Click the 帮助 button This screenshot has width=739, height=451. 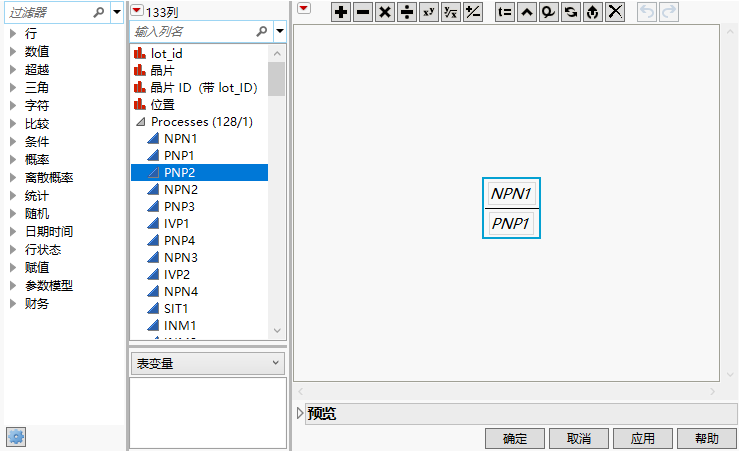click(x=707, y=439)
